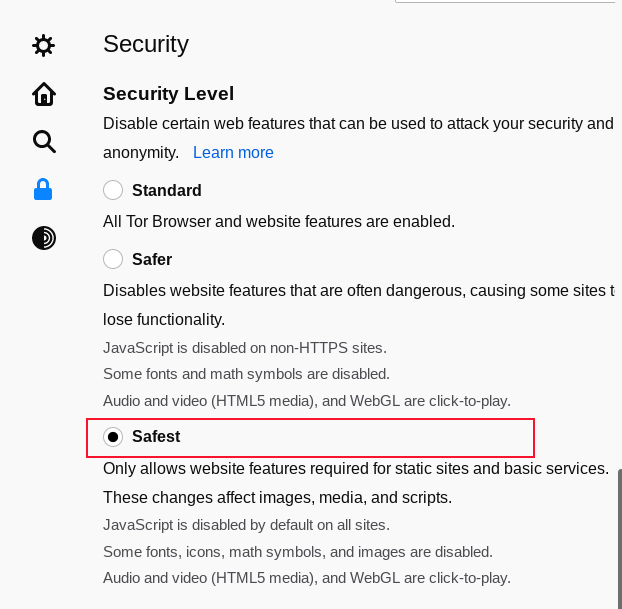Click the Security Level subheading
622x609 pixels.
[x=168, y=94]
